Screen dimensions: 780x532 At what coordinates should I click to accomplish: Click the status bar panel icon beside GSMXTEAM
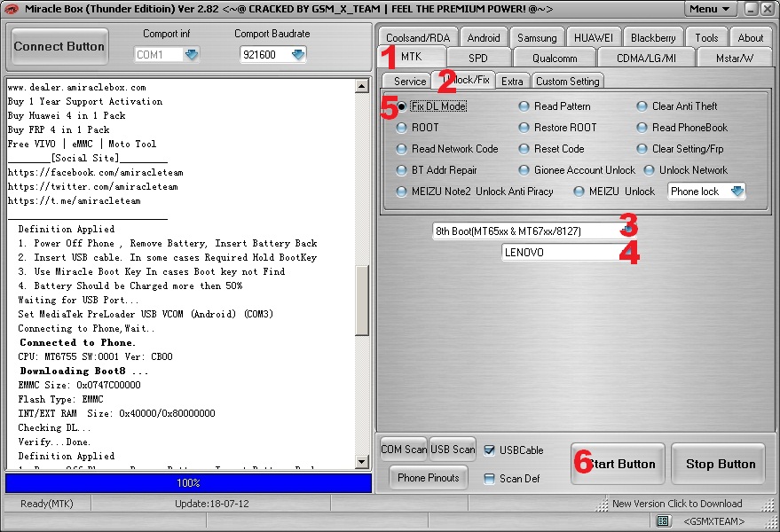pos(663,521)
